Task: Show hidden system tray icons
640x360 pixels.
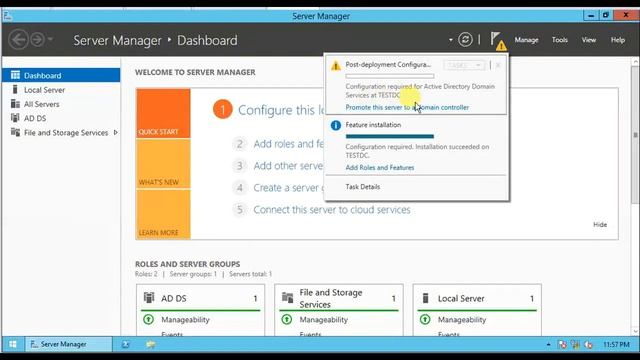Action: coord(548,345)
